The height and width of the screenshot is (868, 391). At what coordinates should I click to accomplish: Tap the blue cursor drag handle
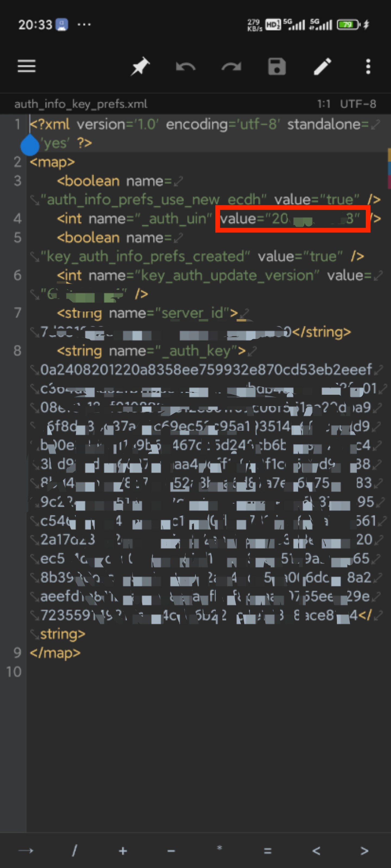[30, 145]
